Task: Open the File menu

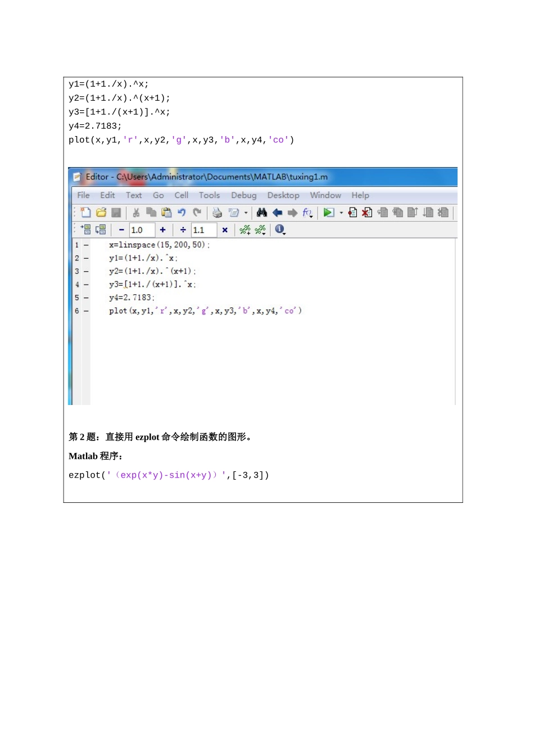Action: [x=83, y=195]
